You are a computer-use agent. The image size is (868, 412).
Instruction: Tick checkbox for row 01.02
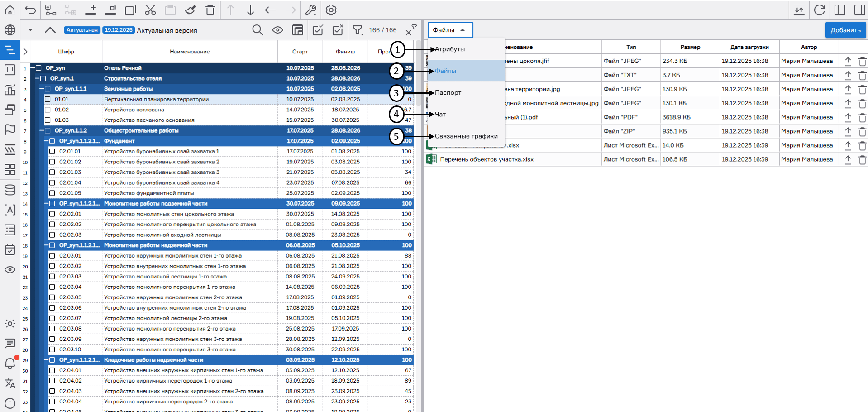click(x=48, y=110)
